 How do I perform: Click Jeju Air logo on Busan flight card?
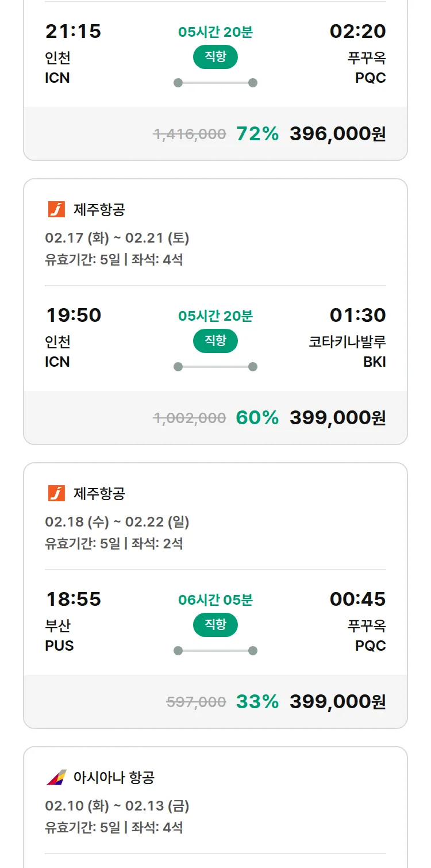click(56, 493)
